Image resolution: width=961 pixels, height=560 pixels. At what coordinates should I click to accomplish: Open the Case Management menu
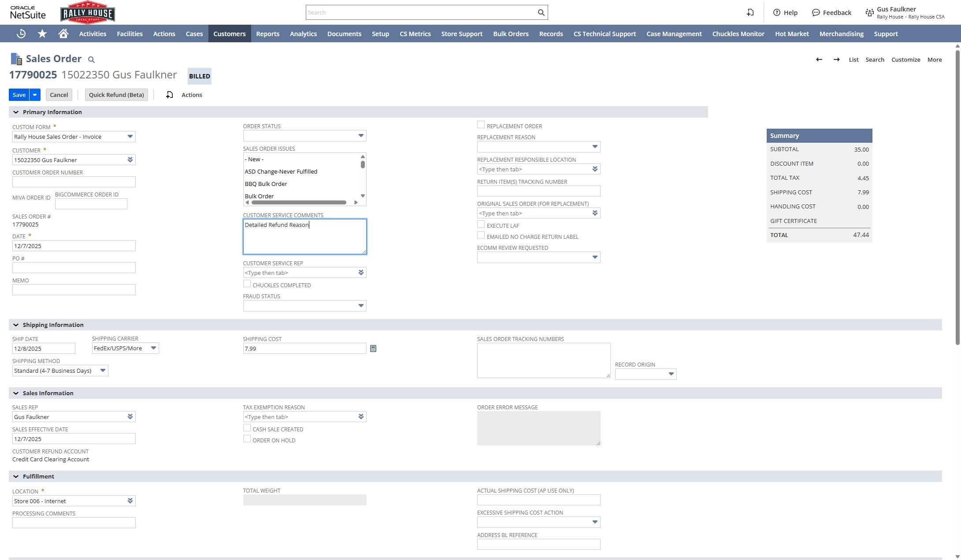[x=674, y=34]
